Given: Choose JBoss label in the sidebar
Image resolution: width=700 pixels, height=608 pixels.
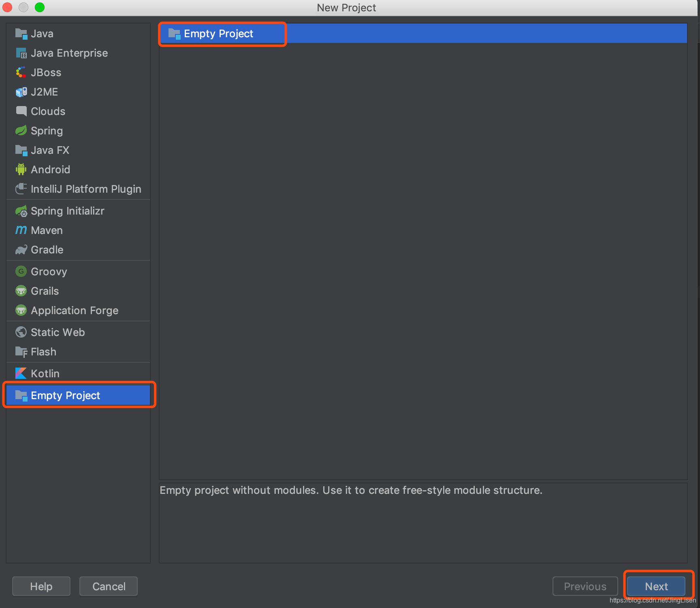Looking at the screenshot, I should pyautogui.click(x=46, y=72).
